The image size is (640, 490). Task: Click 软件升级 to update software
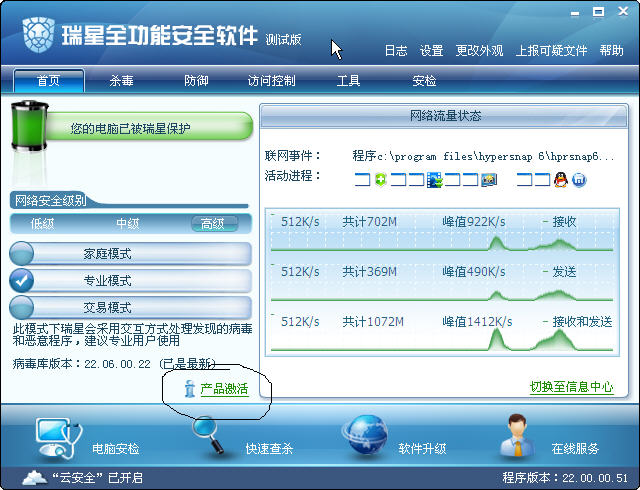tap(422, 449)
